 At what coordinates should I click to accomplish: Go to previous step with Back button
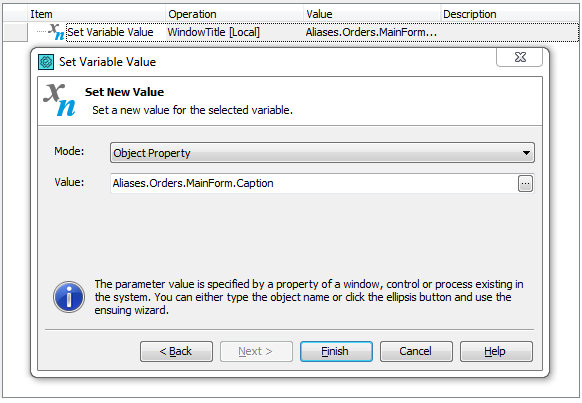pyautogui.click(x=176, y=351)
